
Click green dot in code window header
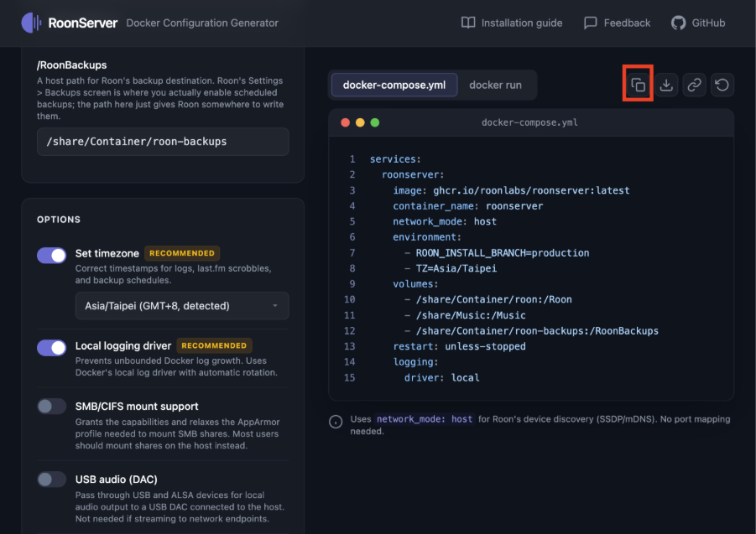point(374,122)
